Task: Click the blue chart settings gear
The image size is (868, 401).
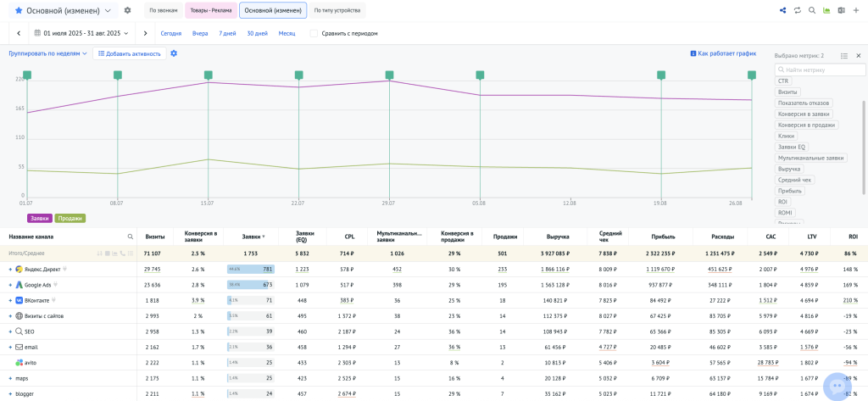Action: [174, 53]
